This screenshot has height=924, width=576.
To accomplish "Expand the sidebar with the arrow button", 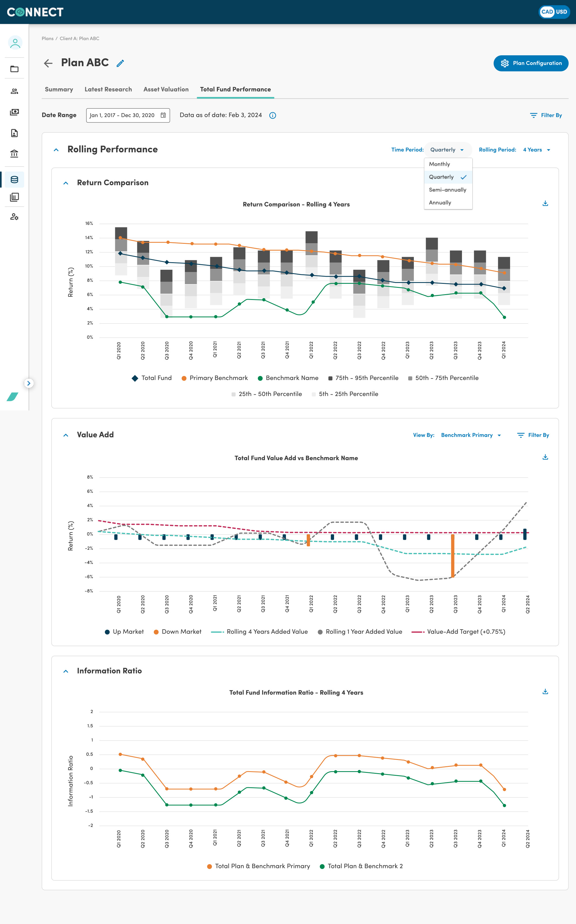I will point(29,383).
